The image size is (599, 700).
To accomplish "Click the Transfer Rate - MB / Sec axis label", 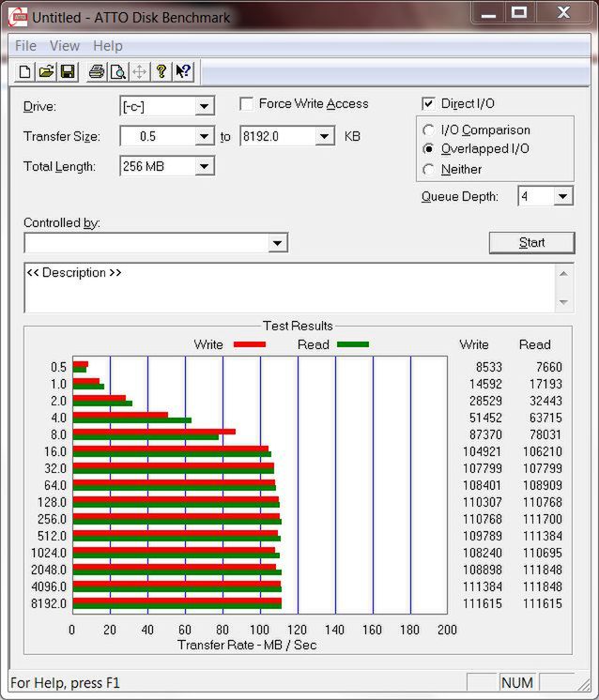I will pyautogui.click(x=247, y=645).
